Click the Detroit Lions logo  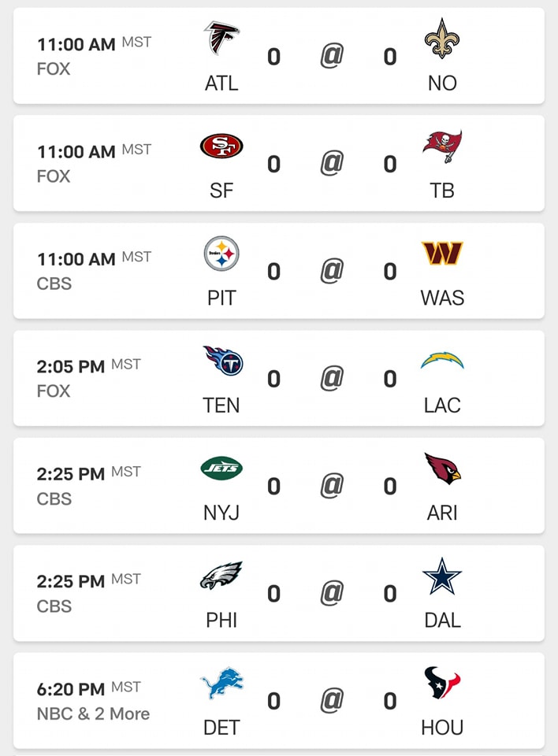coord(221,684)
